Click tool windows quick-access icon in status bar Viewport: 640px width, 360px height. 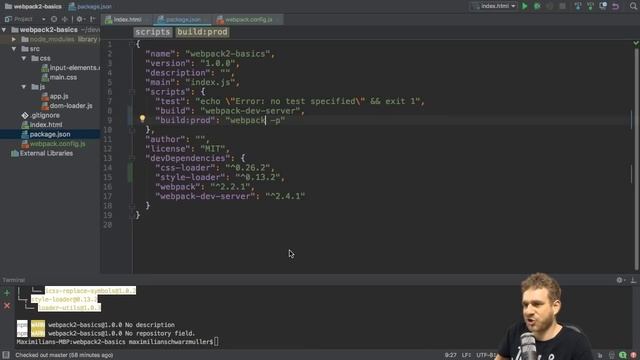click(6, 355)
